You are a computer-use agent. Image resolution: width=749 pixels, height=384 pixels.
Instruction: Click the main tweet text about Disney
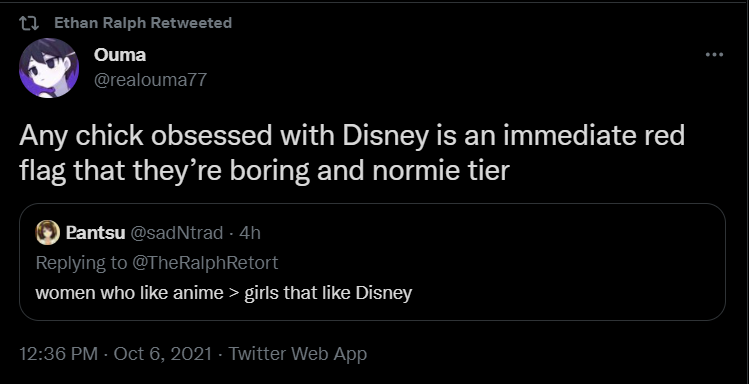coord(352,153)
